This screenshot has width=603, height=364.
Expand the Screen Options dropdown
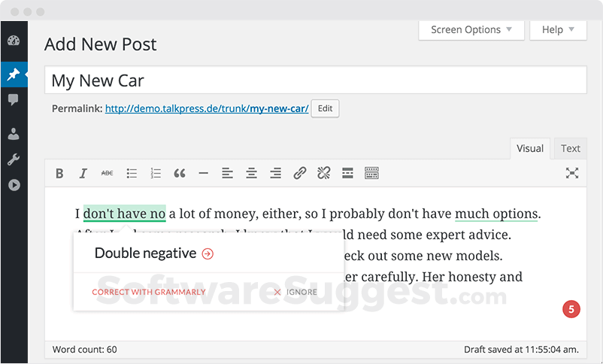pos(471,30)
